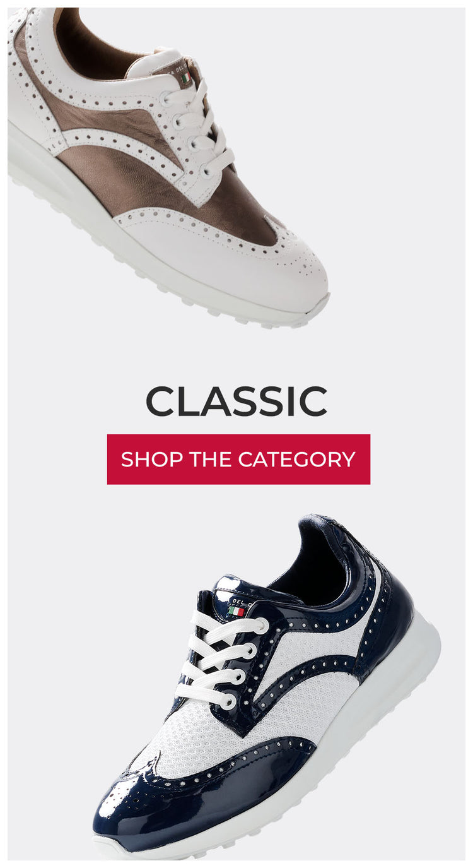
Task: Click the Italian flag emblem on the navy shoe tongue
Action: click(x=236, y=611)
